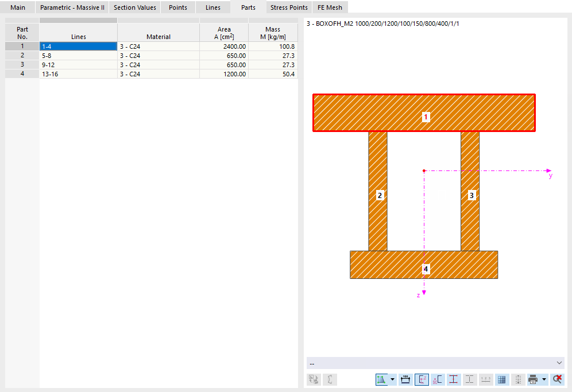Click the mass value 50.4
This screenshot has width=572, height=392.
click(273, 73)
